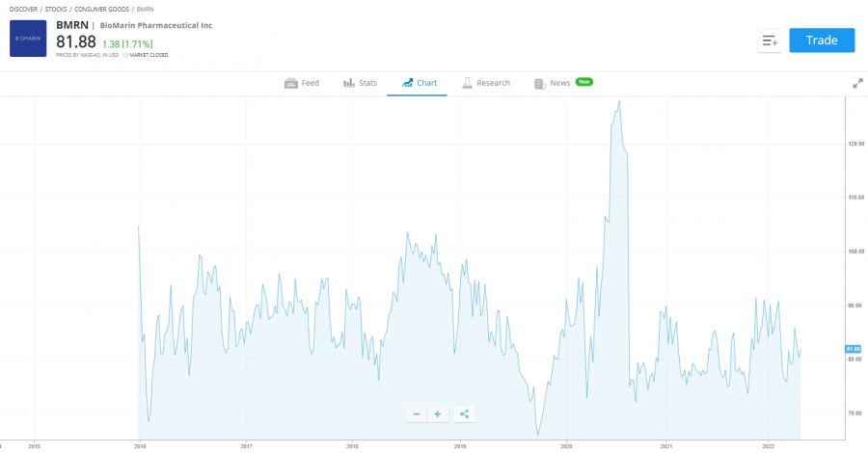Zoom out the chart with minus button
Screen dimensions: 868x453
417,413
